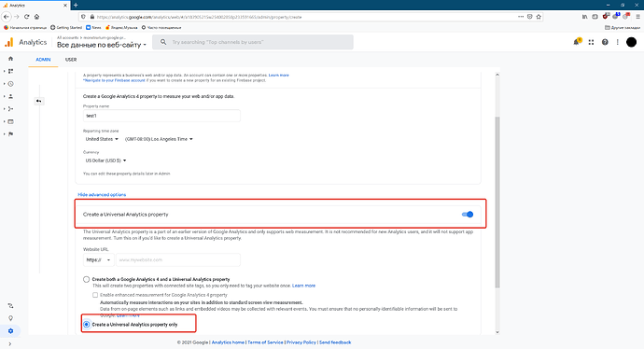
Task: Open the Audience person sidebar icon
Action: point(10,96)
